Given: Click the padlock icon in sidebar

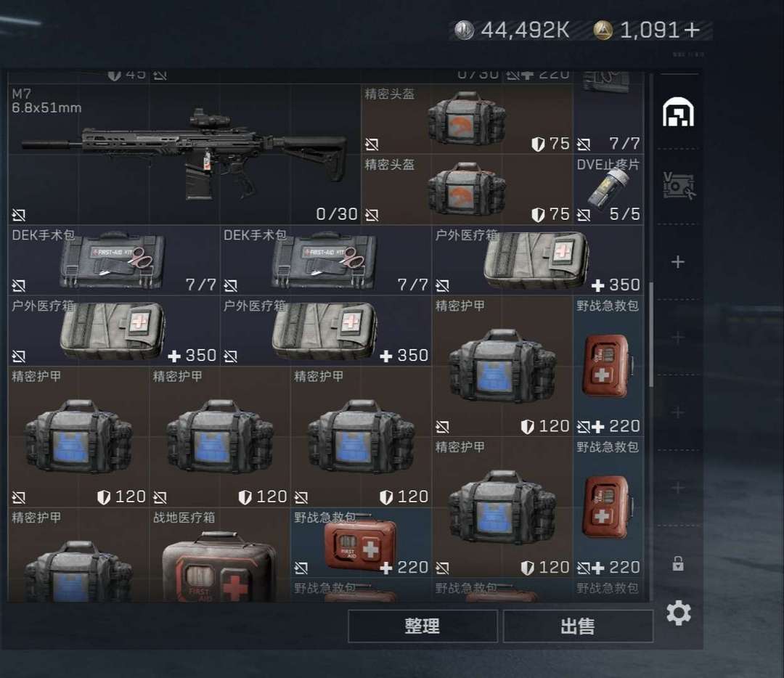Looking at the screenshot, I should pyautogui.click(x=678, y=563).
